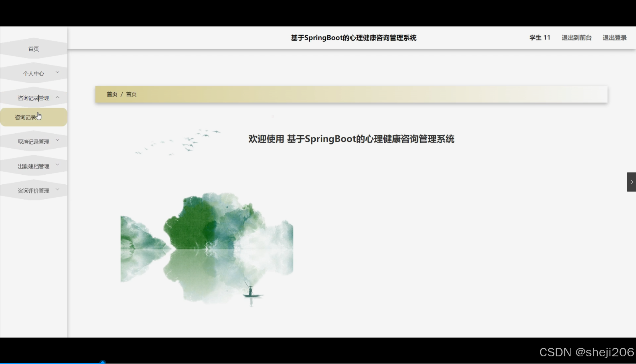Image resolution: width=636 pixels, height=364 pixels.
Task: Click the down chevron beside 取消记录管理
Action: 58,140
